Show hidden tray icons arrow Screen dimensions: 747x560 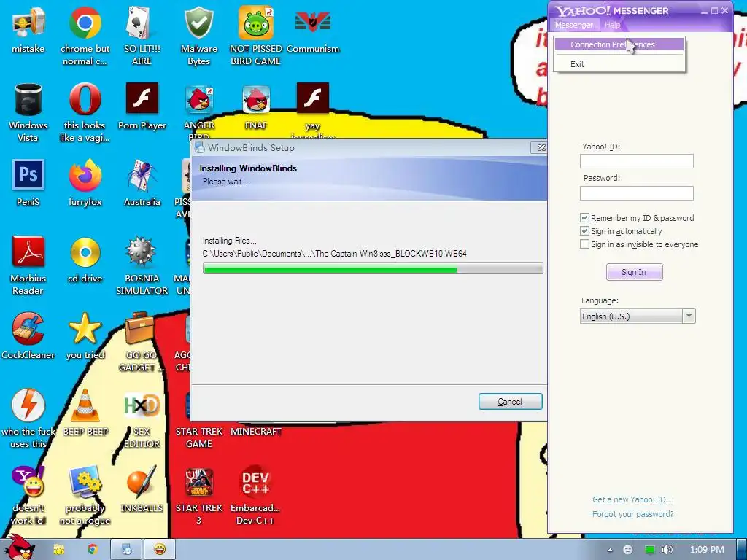pos(610,550)
